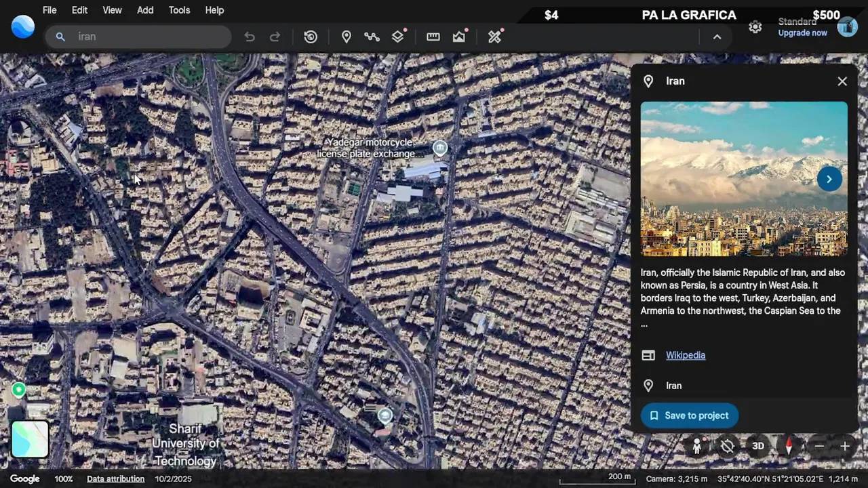Click the imagery date 10/2/2025

pyautogui.click(x=173, y=479)
